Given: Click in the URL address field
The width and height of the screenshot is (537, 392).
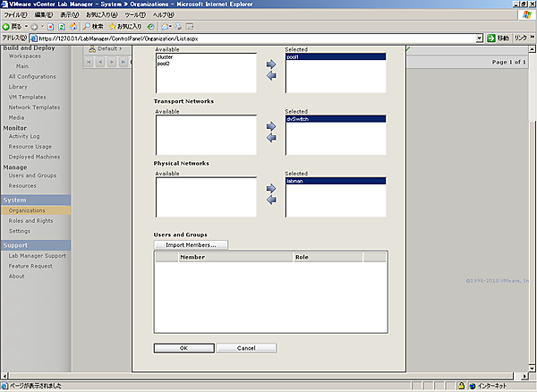Looking at the screenshot, I should pos(253,38).
